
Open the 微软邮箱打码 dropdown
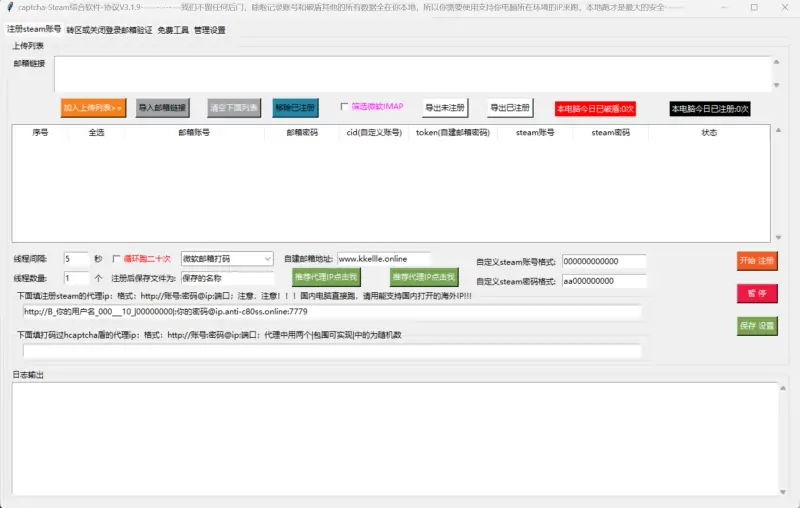(x=227, y=258)
